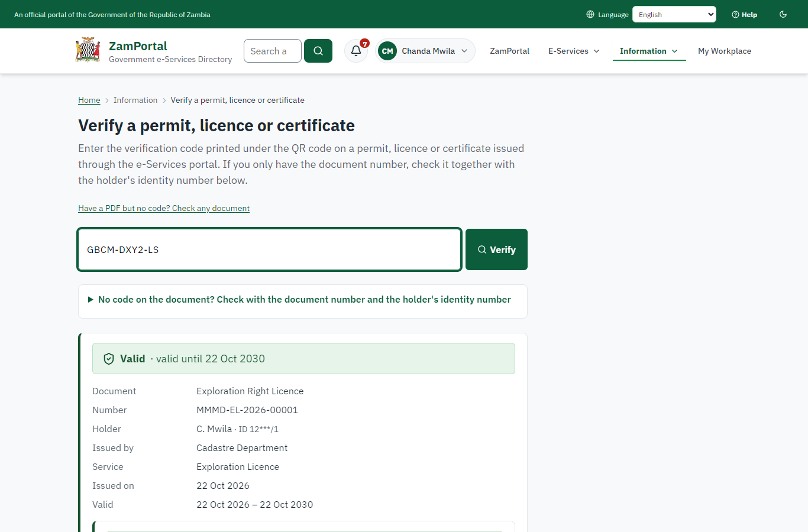Expand the 'No code on the document?' section

coord(303,300)
